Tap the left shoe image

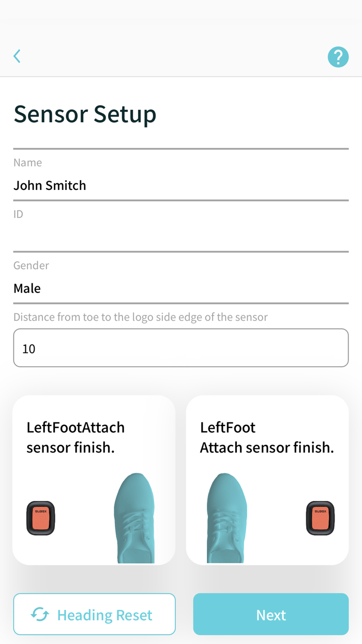[134, 518]
